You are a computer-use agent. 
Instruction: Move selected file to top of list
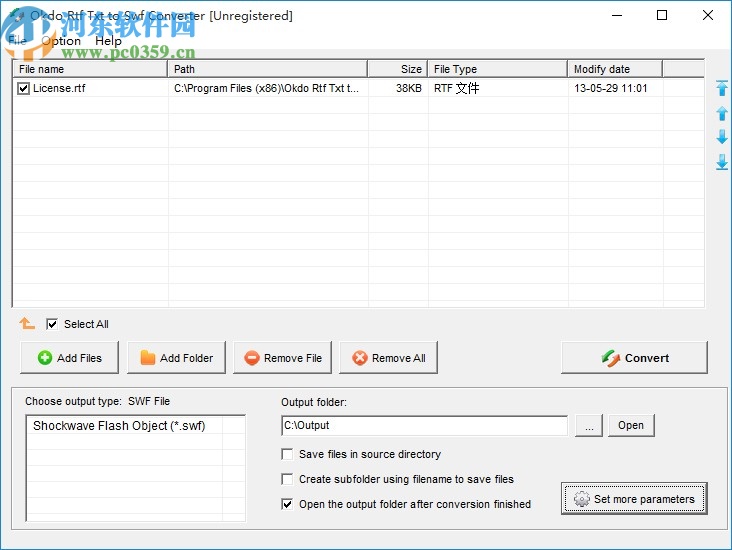[x=722, y=88]
